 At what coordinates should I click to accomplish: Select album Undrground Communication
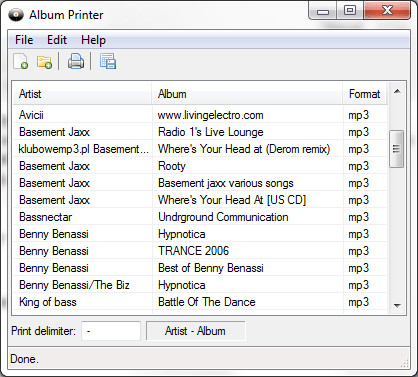tap(223, 217)
